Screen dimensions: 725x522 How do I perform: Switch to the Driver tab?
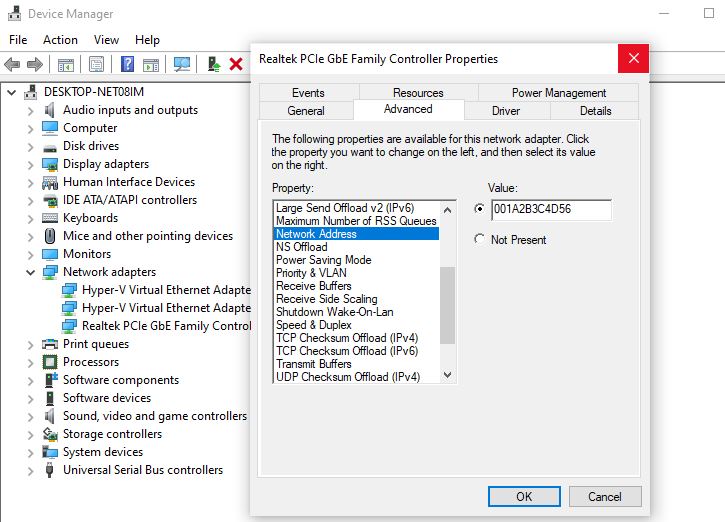506,111
